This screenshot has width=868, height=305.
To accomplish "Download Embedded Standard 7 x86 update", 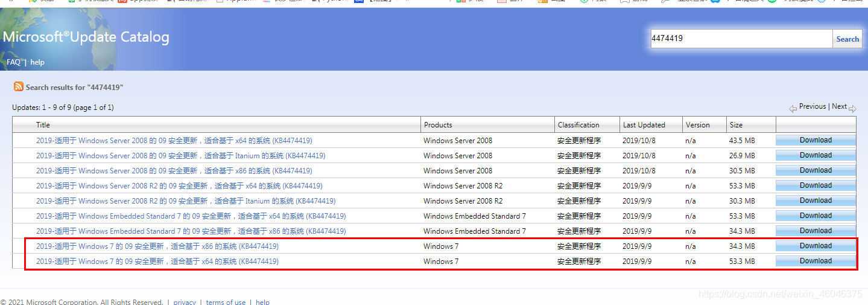I will point(816,231).
